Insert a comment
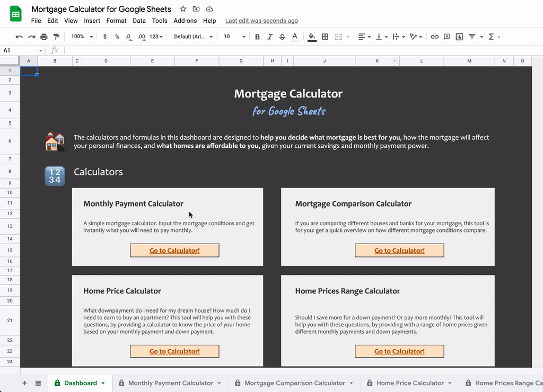 tap(447, 37)
